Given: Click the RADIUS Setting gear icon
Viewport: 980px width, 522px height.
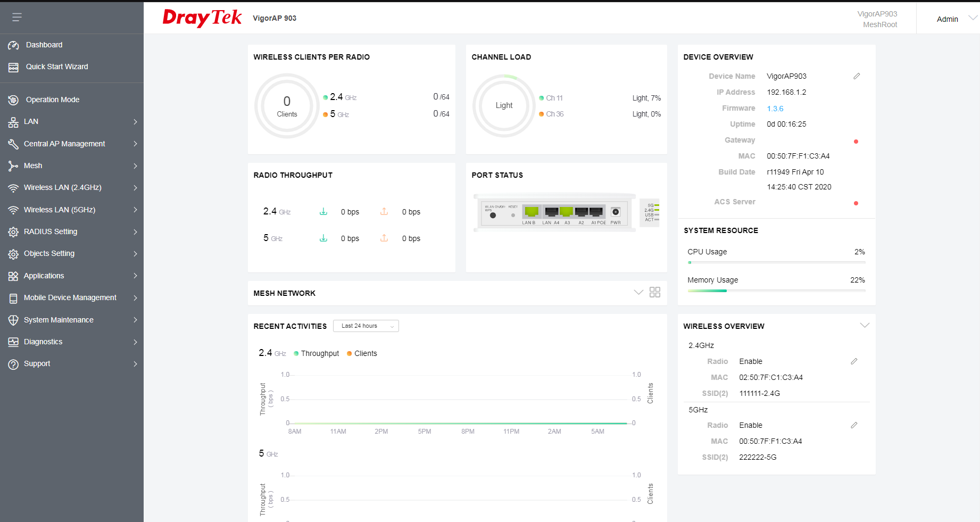Looking at the screenshot, I should (x=13, y=232).
